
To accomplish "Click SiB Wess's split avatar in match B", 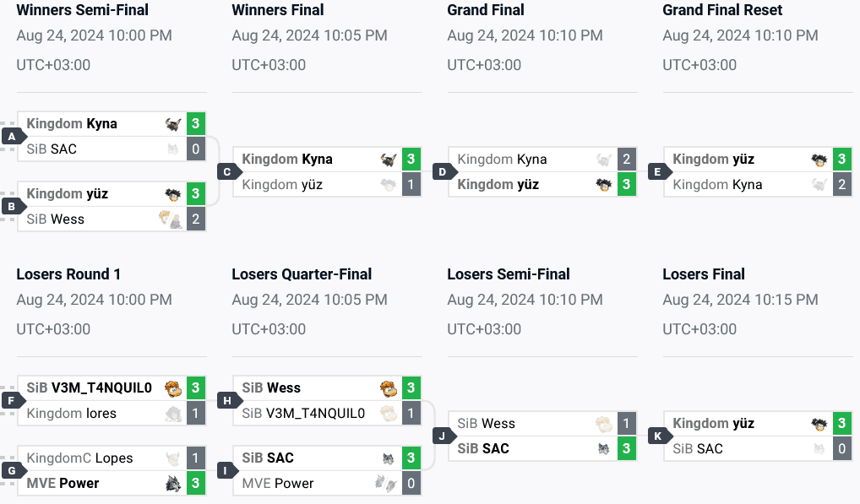I will click(172, 219).
